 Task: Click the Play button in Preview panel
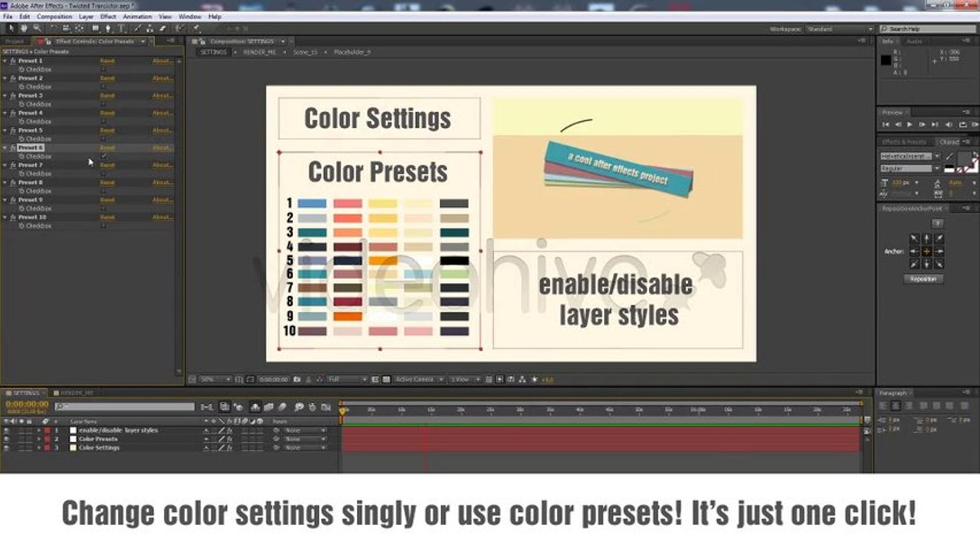(x=910, y=124)
